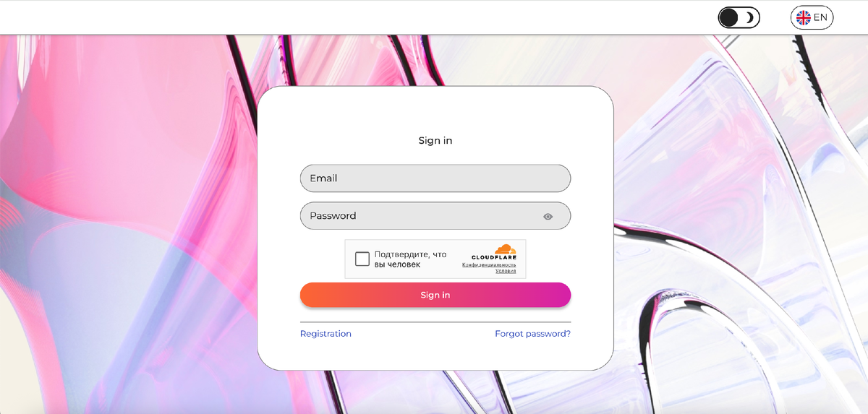Show password using the eye icon
The image size is (868, 414).
click(x=548, y=216)
